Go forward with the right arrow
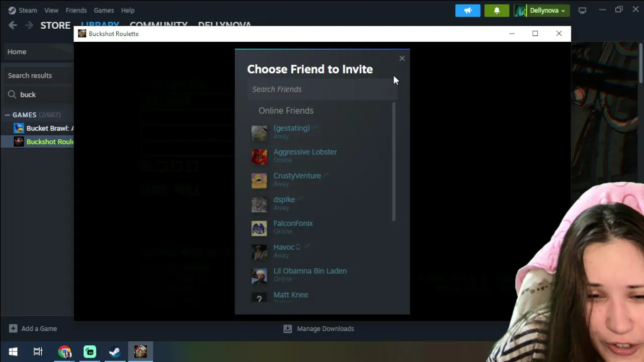The height and width of the screenshot is (362, 644). pos(29,25)
